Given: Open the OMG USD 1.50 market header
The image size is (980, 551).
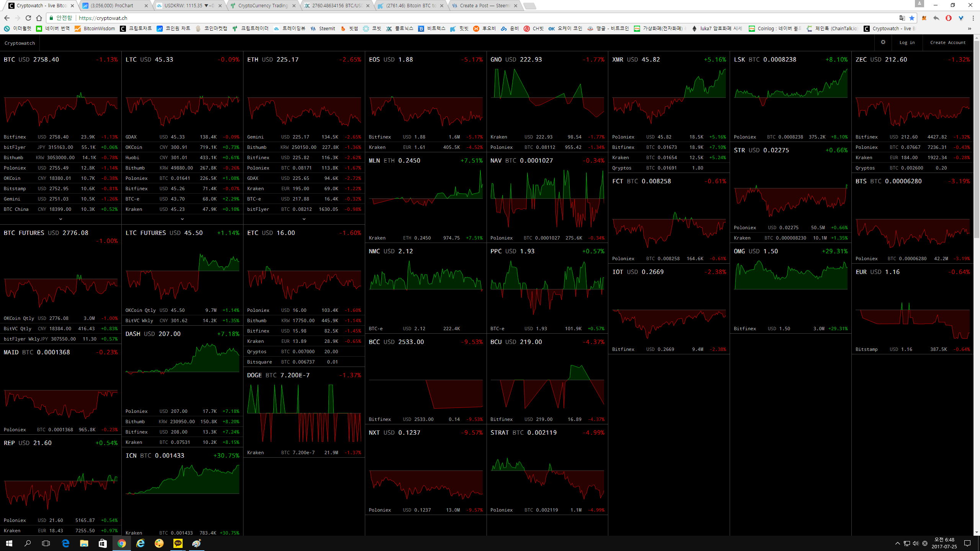Looking at the screenshot, I should pos(791,251).
